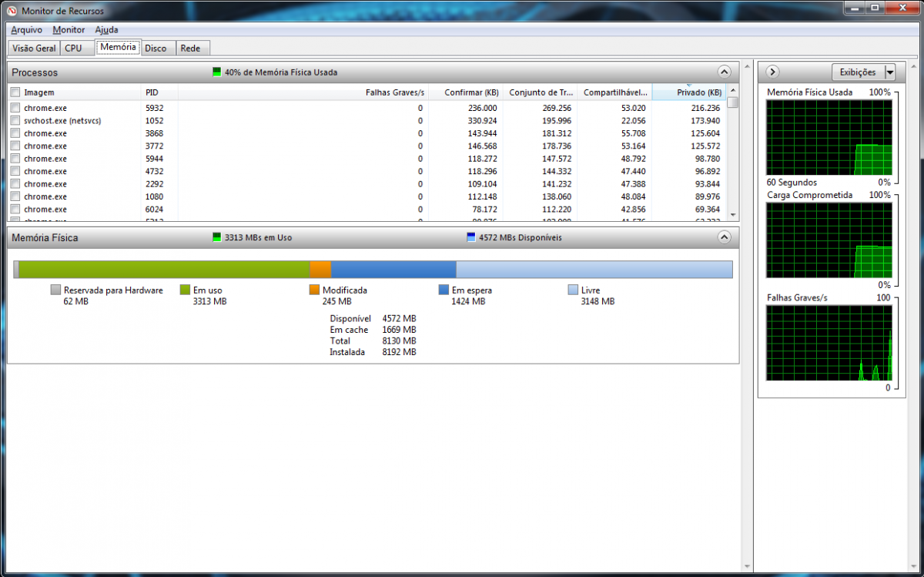Open the Exibições dropdown arrow
924x577 pixels.
(890, 72)
